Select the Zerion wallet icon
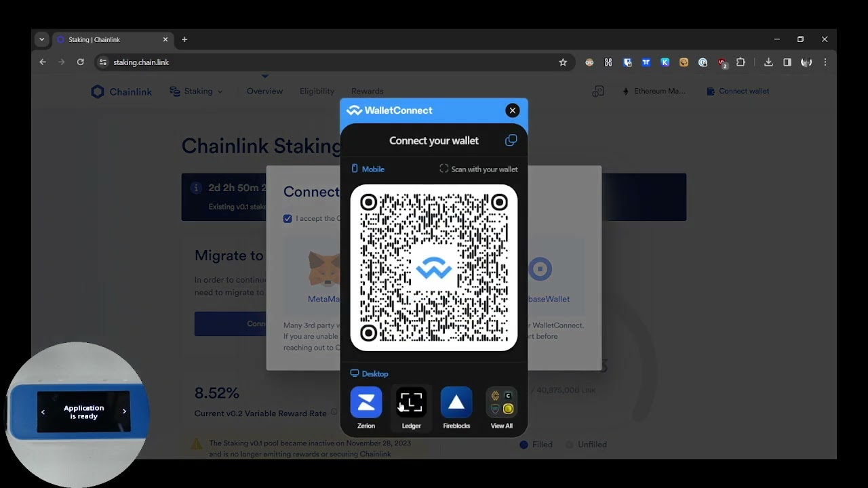The width and height of the screenshot is (868, 488). pyautogui.click(x=366, y=403)
